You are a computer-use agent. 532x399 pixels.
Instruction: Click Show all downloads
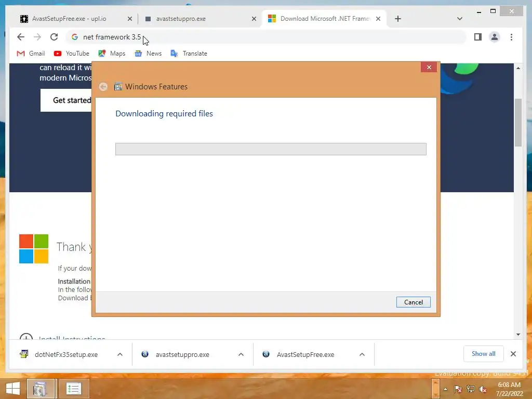484,353
